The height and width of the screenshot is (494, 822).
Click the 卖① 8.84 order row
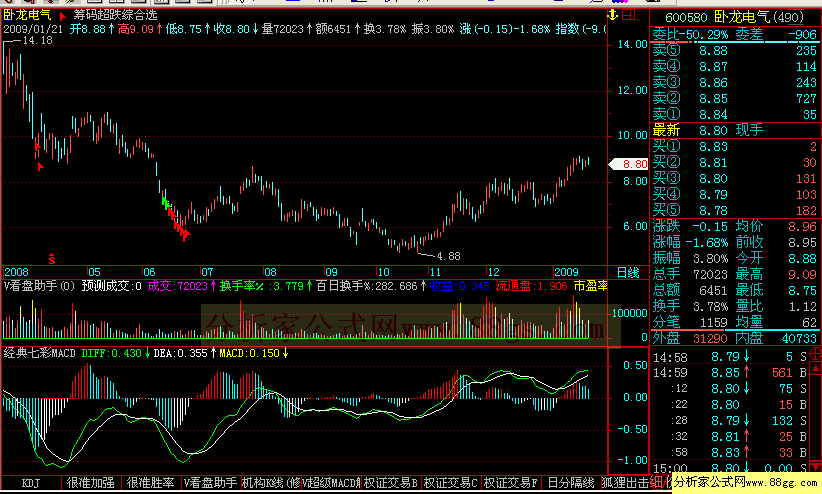point(734,114)
